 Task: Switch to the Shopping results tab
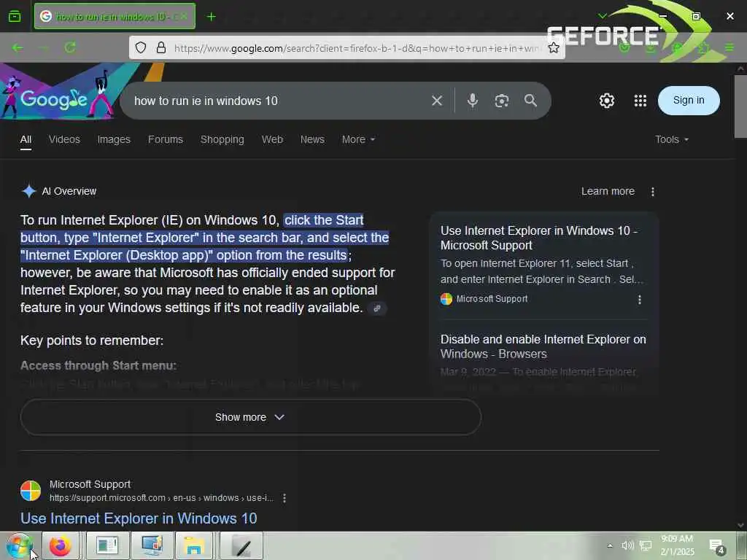[x=222, y=139]
